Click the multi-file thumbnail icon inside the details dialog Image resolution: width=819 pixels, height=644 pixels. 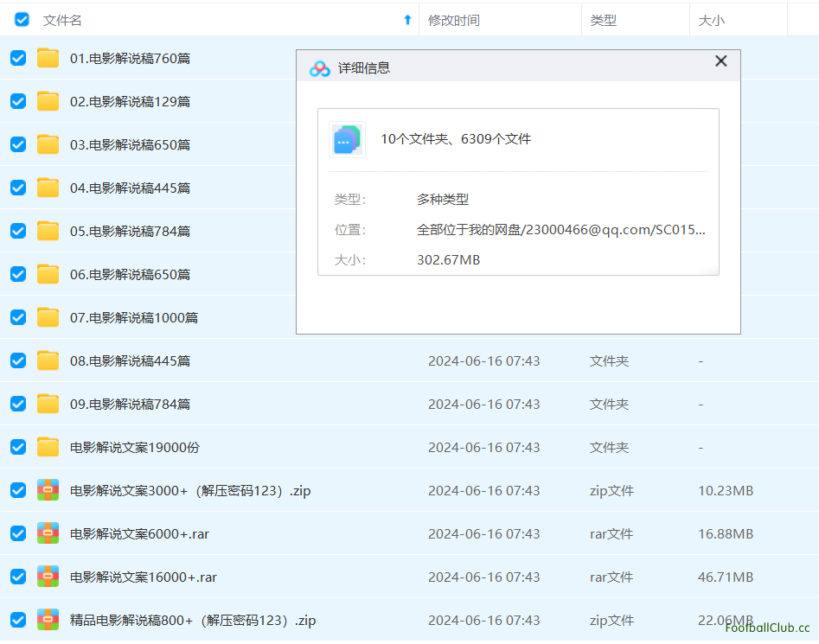tap(347, 139)
